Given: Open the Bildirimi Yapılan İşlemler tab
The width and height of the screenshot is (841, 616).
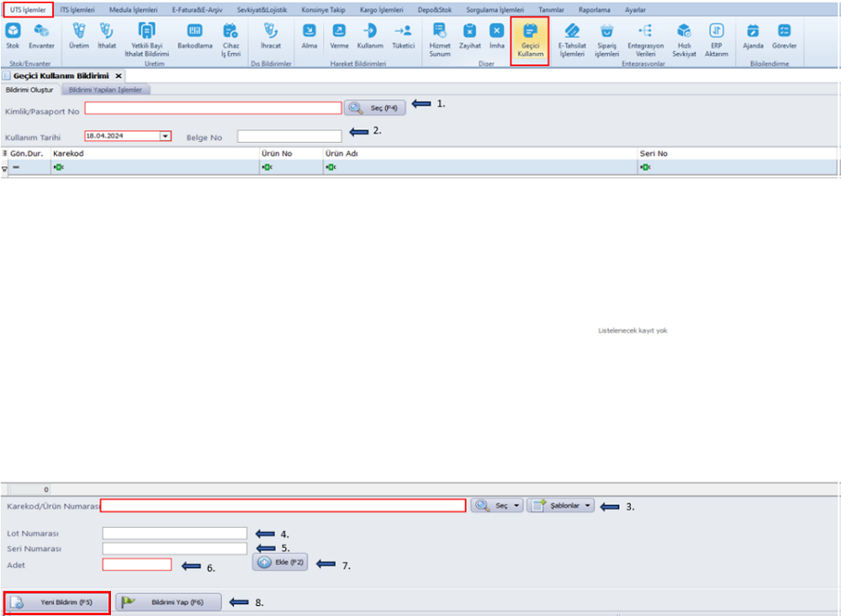Looking at the screenshot, I should 105,89.
